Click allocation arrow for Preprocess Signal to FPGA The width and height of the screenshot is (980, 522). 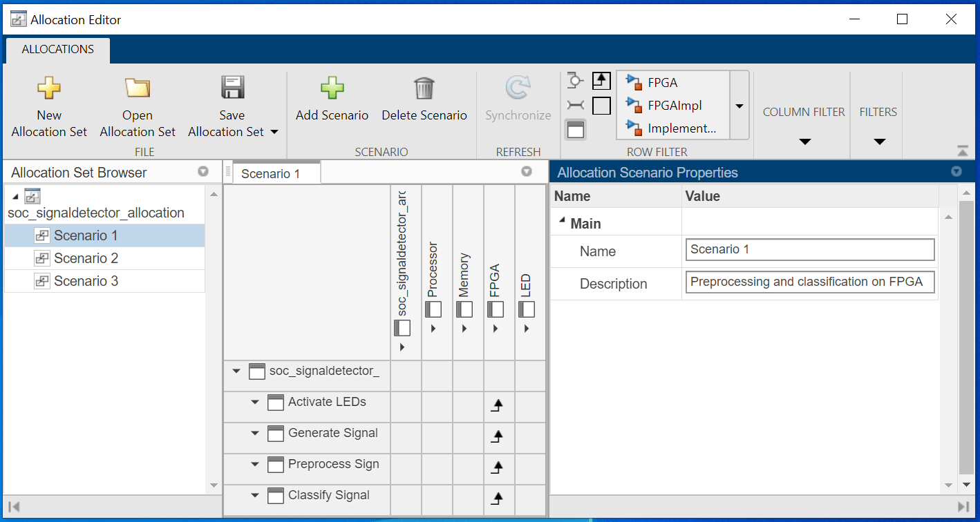497,467
